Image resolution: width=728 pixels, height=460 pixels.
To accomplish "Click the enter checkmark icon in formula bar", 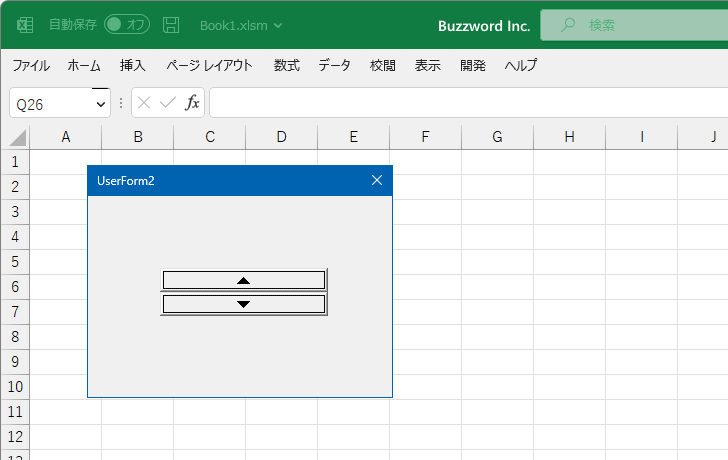I will tap(168, 102).
